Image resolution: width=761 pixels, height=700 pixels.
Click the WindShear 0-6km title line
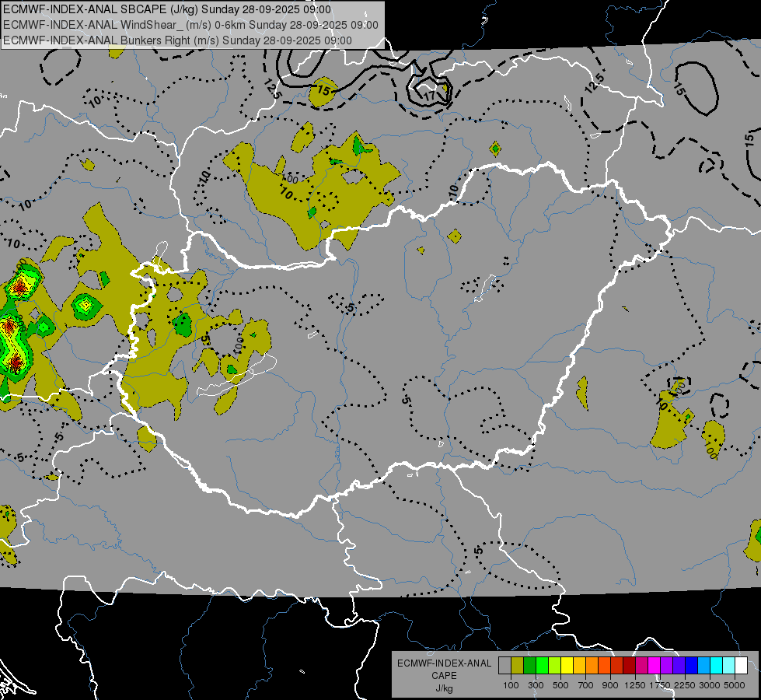[x=190, y=25]
